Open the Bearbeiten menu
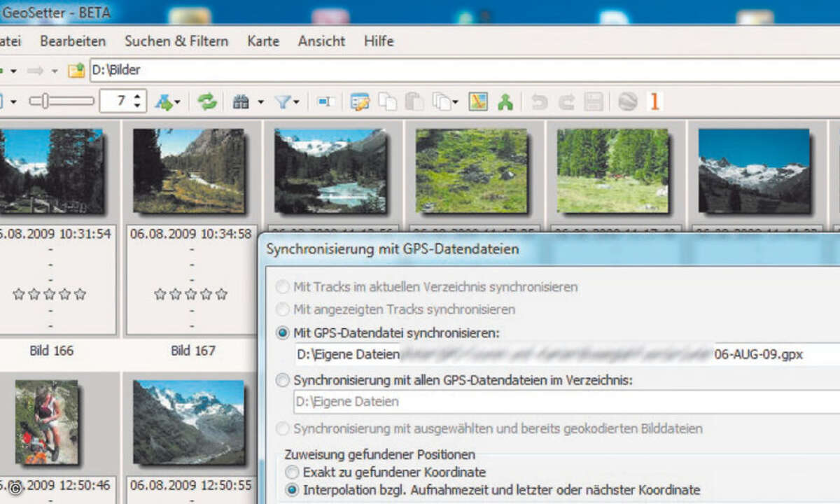Viewport: 840px width, 504px height. [73, 41]
